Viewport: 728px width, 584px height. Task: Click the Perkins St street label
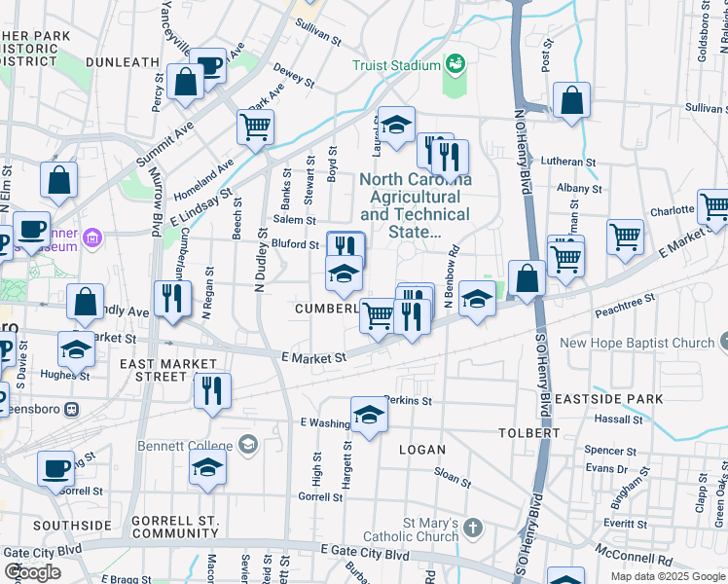[408, 400]
